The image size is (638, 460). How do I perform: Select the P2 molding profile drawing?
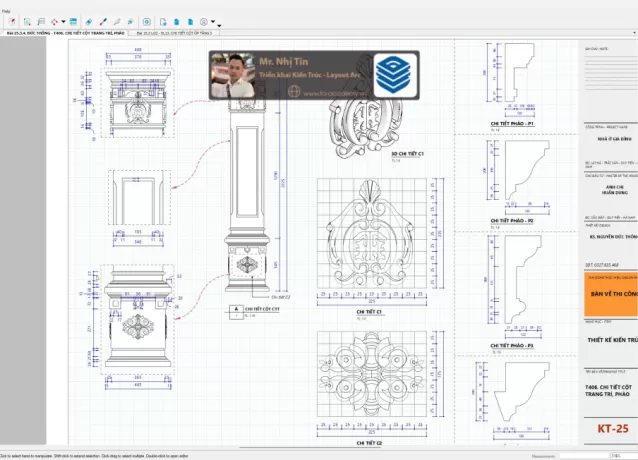(527, 170)
